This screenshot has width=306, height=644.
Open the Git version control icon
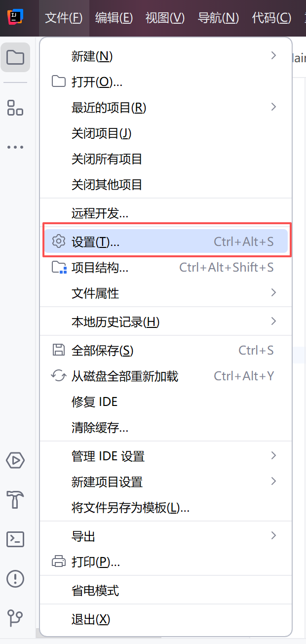click(15, 617)
